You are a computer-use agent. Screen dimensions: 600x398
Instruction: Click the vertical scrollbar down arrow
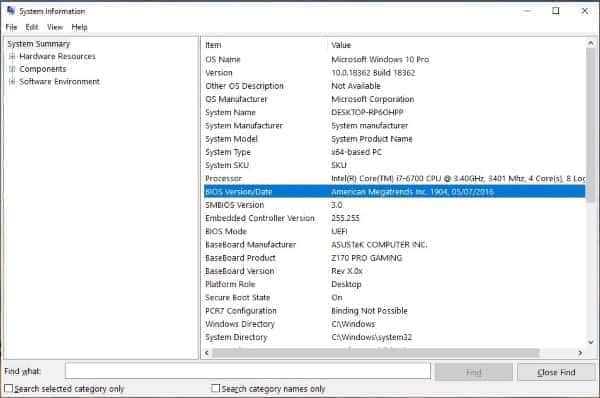tap(590, 342)
